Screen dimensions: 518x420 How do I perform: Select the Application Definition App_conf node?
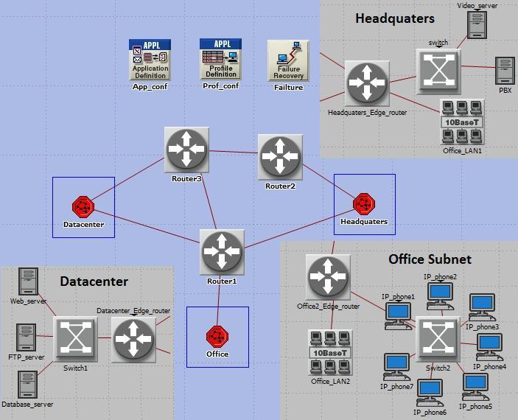[x=150, y=60]
